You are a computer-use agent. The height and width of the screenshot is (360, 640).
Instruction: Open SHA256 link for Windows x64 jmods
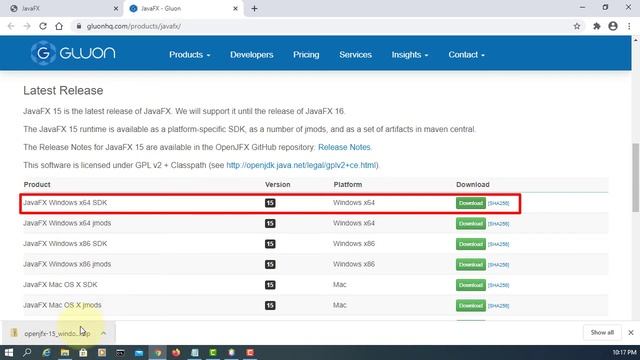pos(498,224)
